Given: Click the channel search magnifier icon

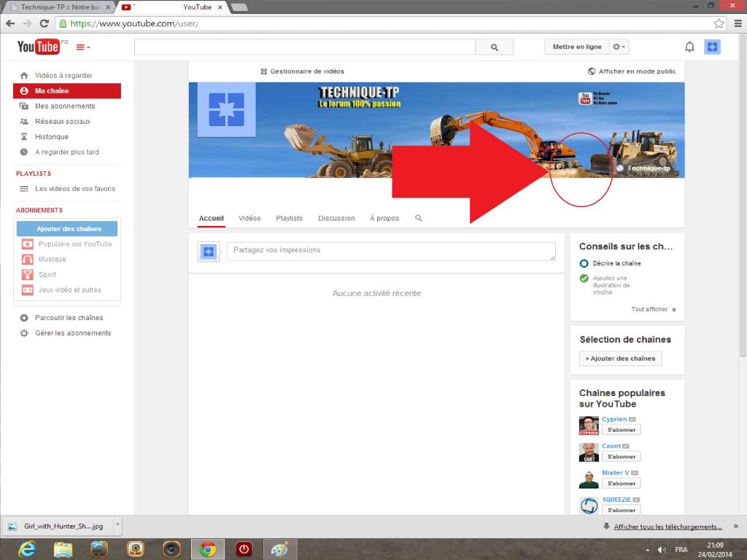Looking at the screenshot, I should click(x=419, y=218).
